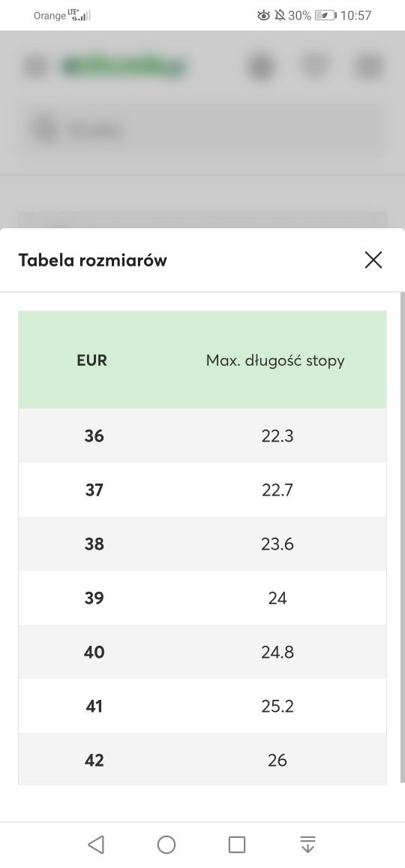Close the Tabela rozmiarów size table dialog
This screenshot has height=868, width=405.
373,260
